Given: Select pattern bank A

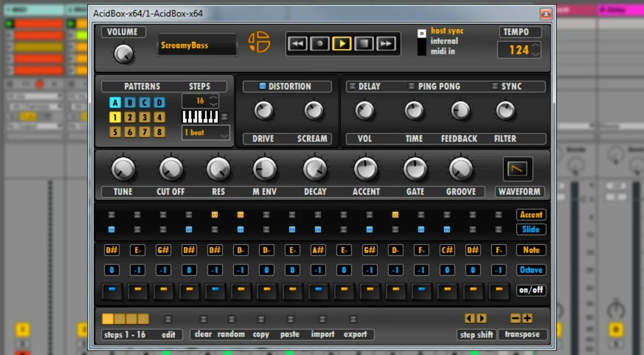Looking at the screenshot, I should tap(115, 102).
